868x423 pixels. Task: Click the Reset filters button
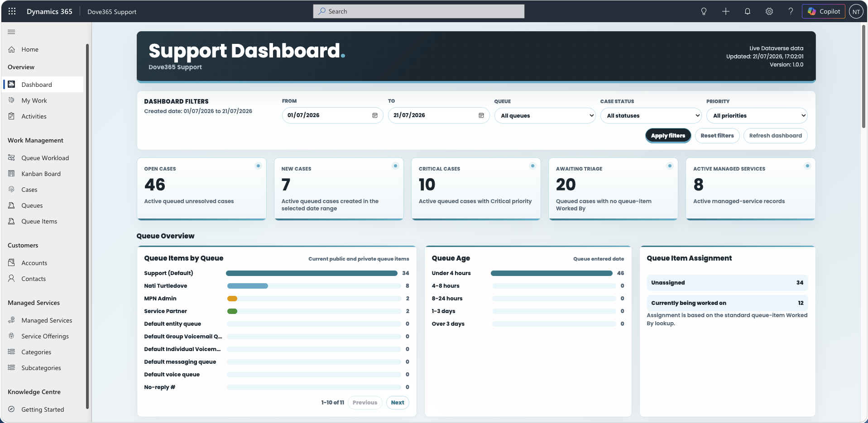pos(717,136)
